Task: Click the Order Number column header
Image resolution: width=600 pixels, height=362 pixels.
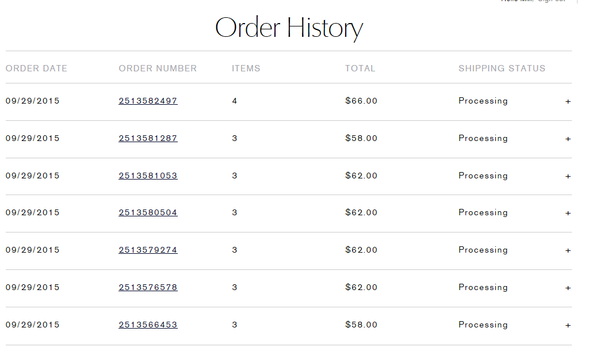Action: coord(158,68)
